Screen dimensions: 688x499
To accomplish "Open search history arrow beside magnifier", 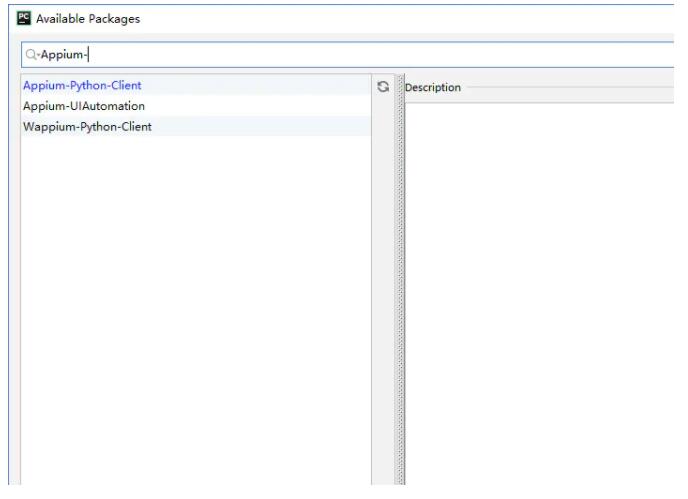I will [x=37, y=56].
